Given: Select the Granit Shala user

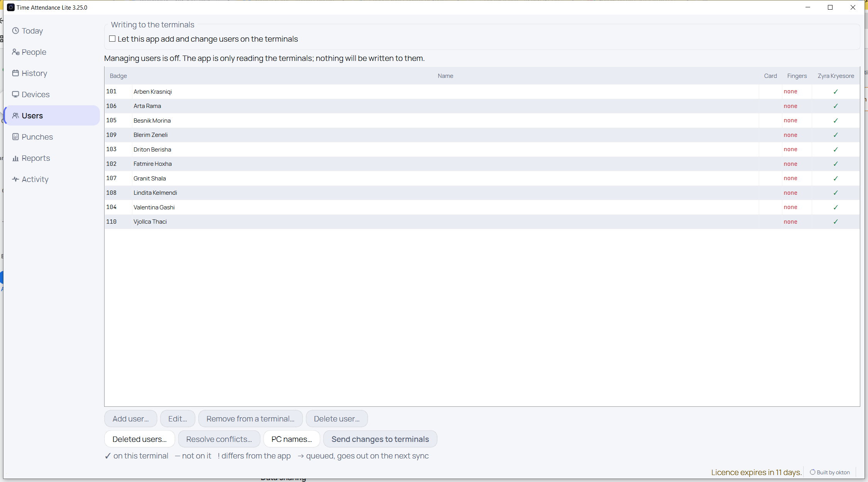Looking at the screenshot, I should pyautogui.click(x=482, y=178).
